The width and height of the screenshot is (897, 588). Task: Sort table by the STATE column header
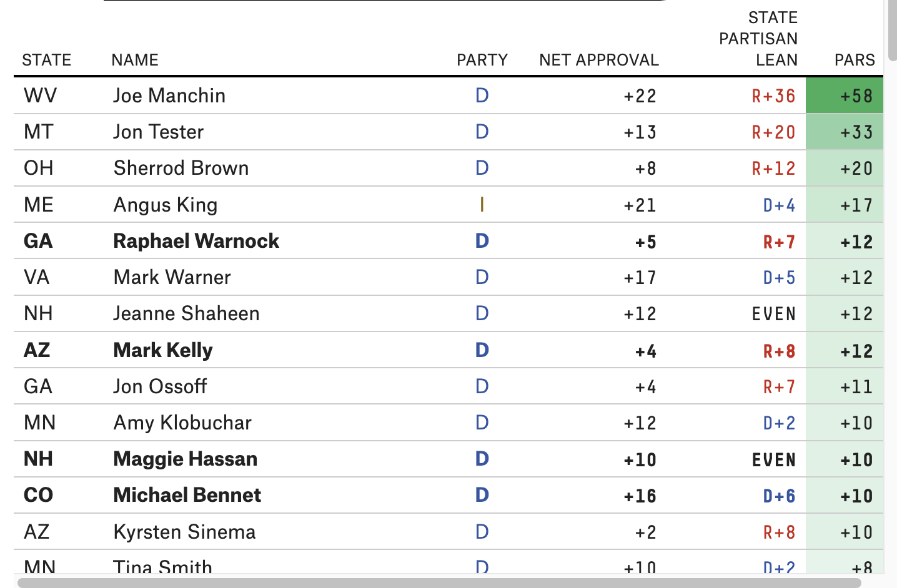pyautogui.click(x=46, y=60)
